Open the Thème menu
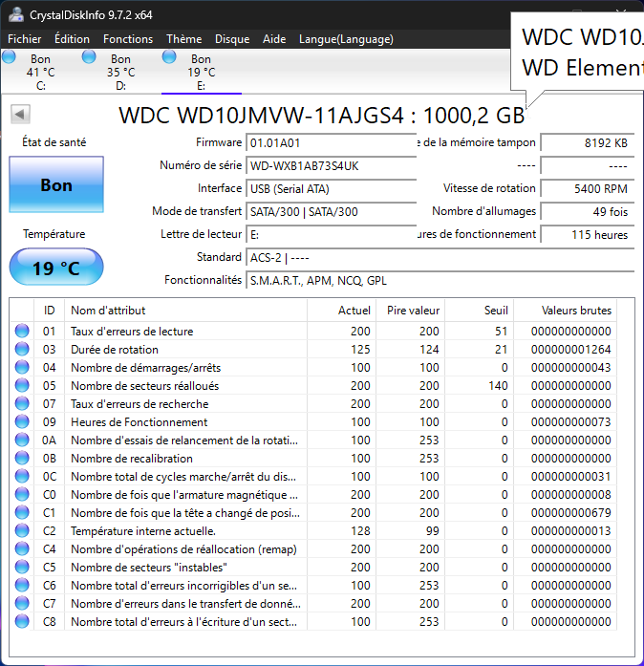644x666 pixels. pos(184,39)
